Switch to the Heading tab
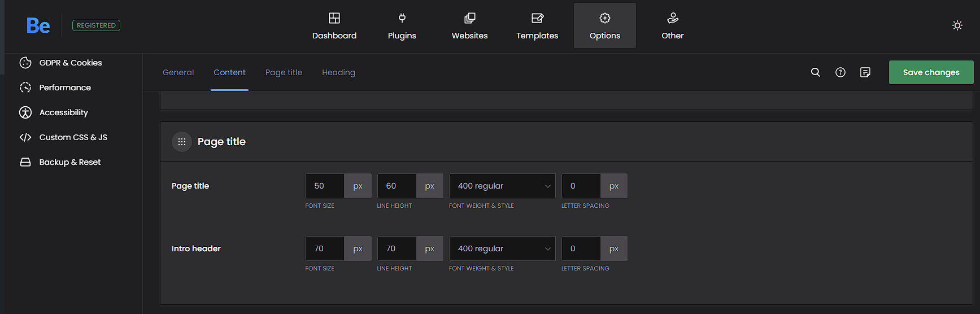Viewport: 980px width, 314px height. (338, 72)
